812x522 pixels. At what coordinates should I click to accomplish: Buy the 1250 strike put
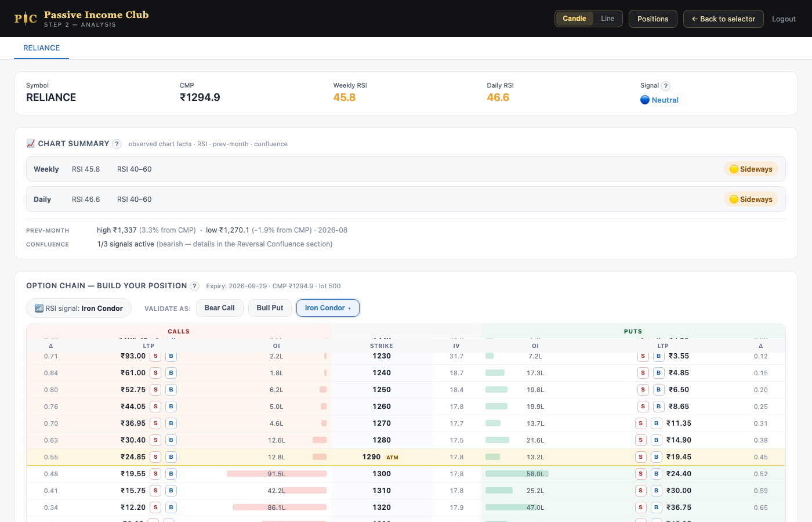tap(658, 390)
